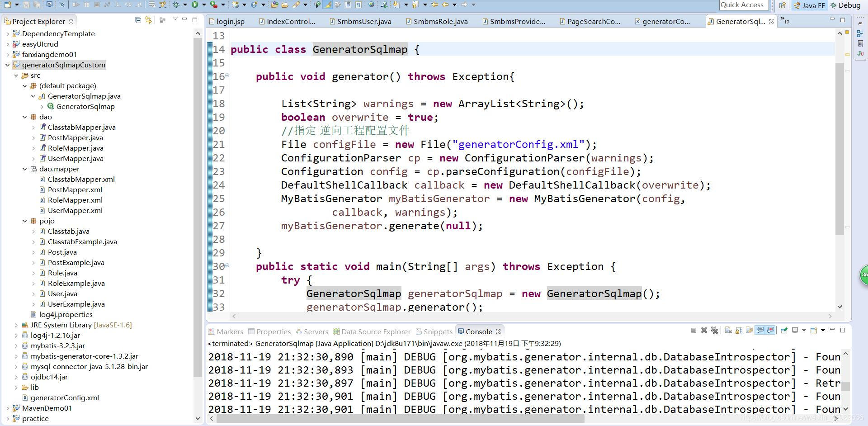Screen dimensions: 868x426
Task: Open the Debug button dropdown arrow
Action: pyautogui.click(x=185, y=5)
